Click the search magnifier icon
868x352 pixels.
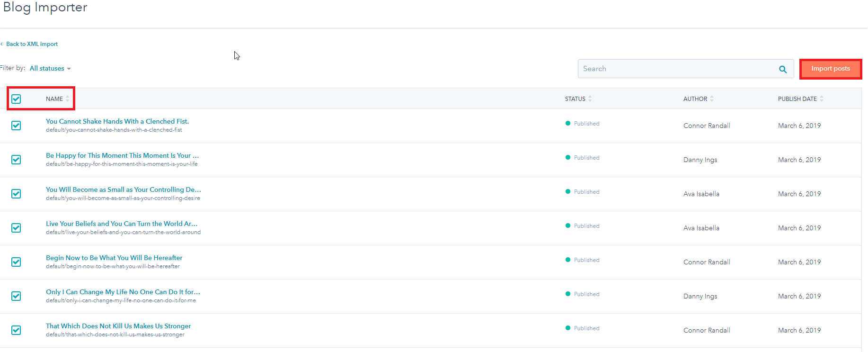coord(783,69)
